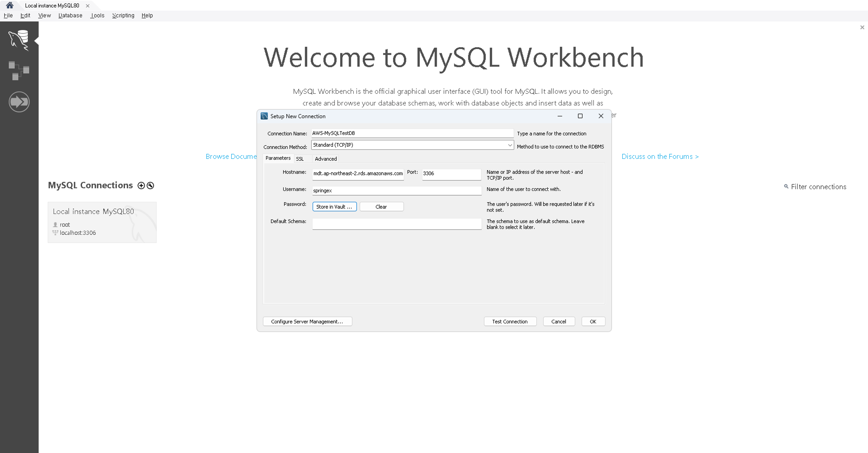868x453 pixels.
Task: Open the home screen tab icon
Action: coord(10,5)
